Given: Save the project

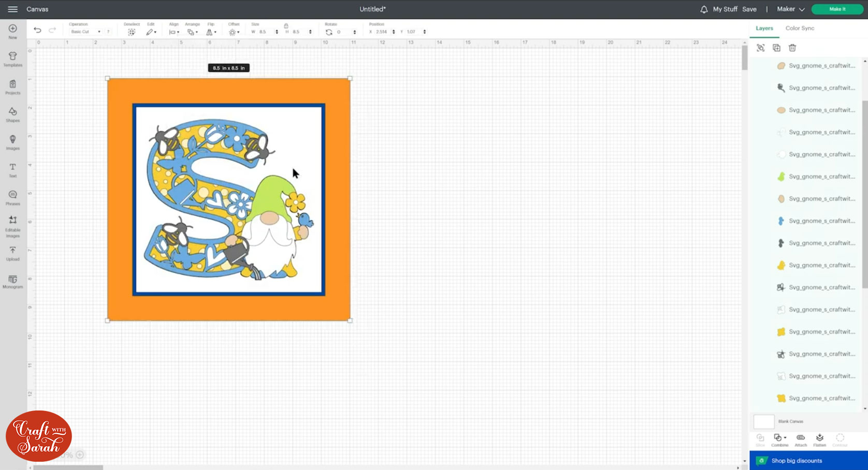Looking at the screenshot, I should pos(749,9).
